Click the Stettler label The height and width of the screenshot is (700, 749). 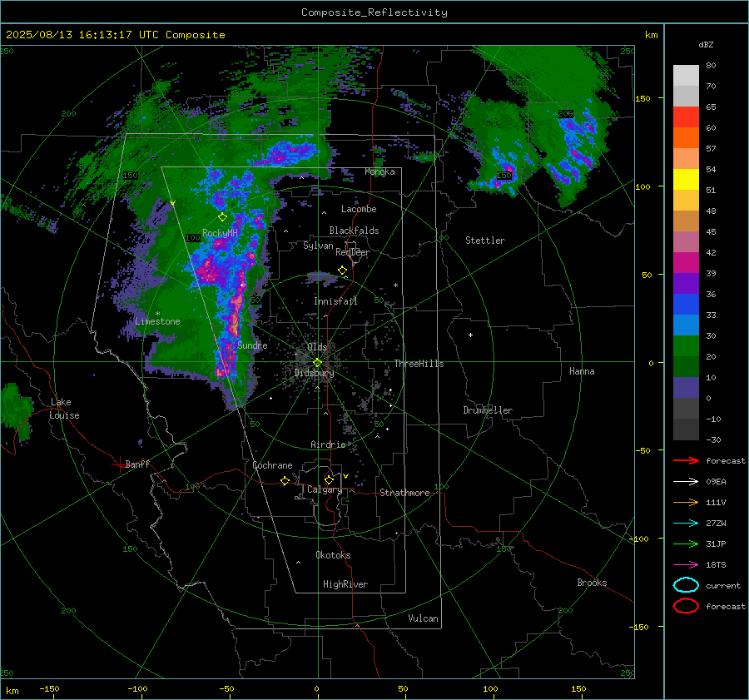pyautogui.click(x=485, y=241)
